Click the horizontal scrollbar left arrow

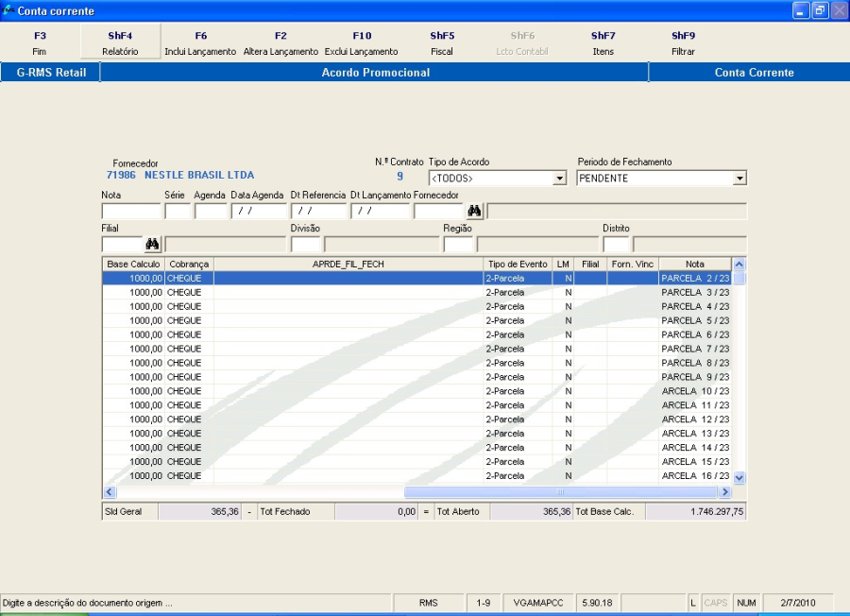(x=110, y=492)
